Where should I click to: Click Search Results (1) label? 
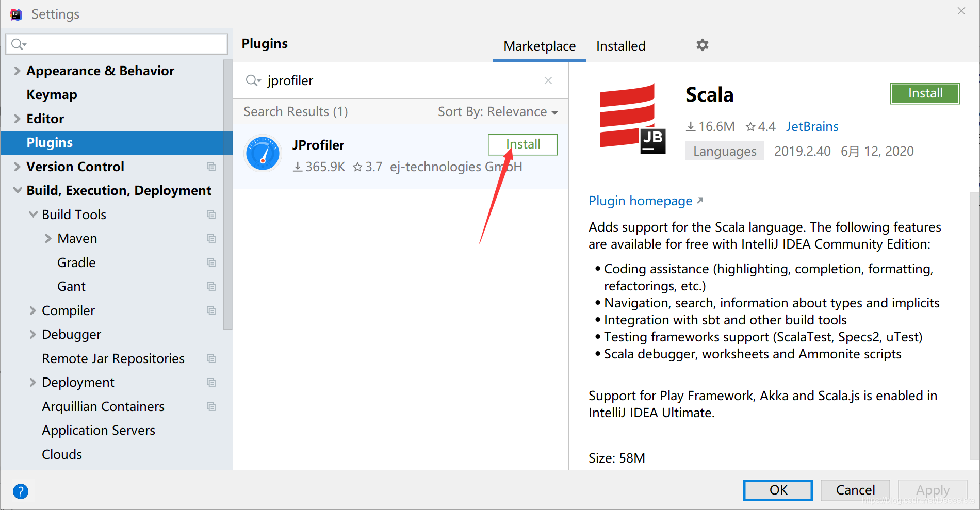[296, 112]
